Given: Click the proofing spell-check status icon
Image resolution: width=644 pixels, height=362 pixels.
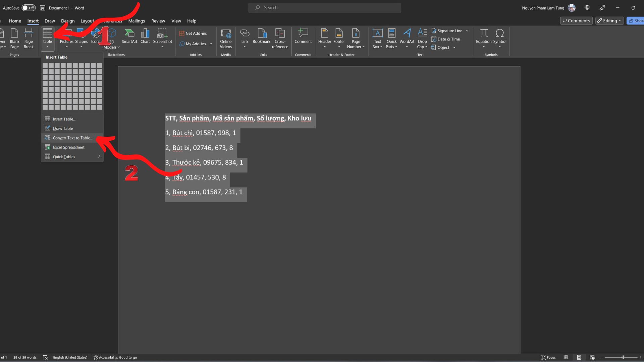Looking at the screenshot, I should (45, 357).
